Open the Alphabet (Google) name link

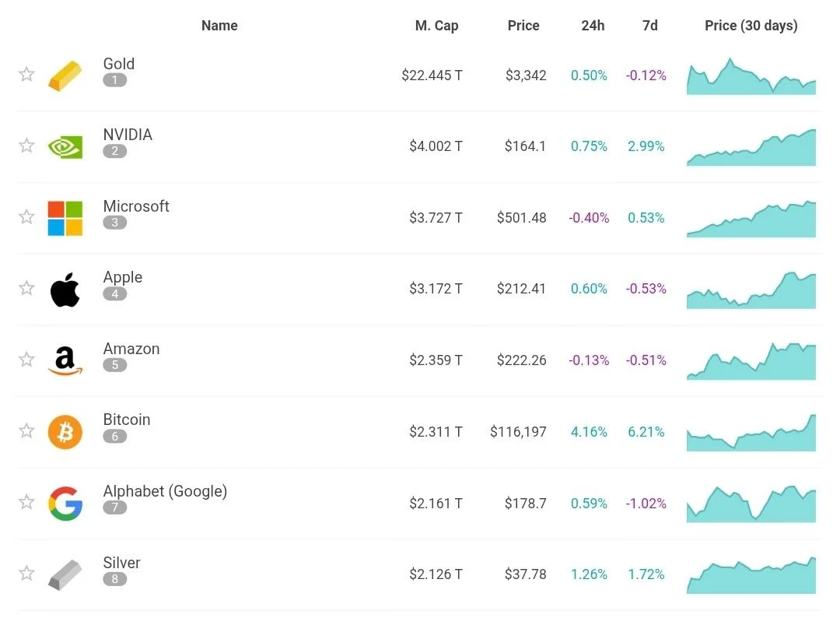165,491
